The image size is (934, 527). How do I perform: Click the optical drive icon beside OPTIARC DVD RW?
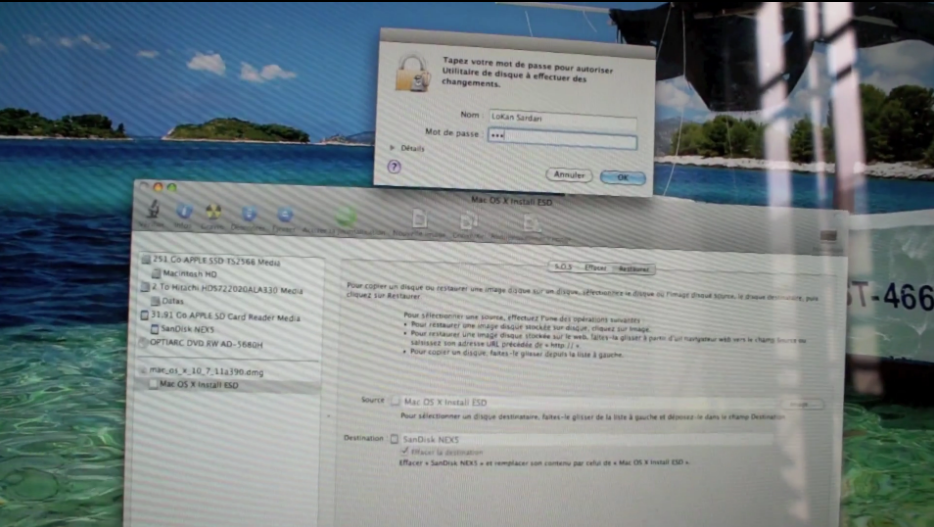[143, 342]
